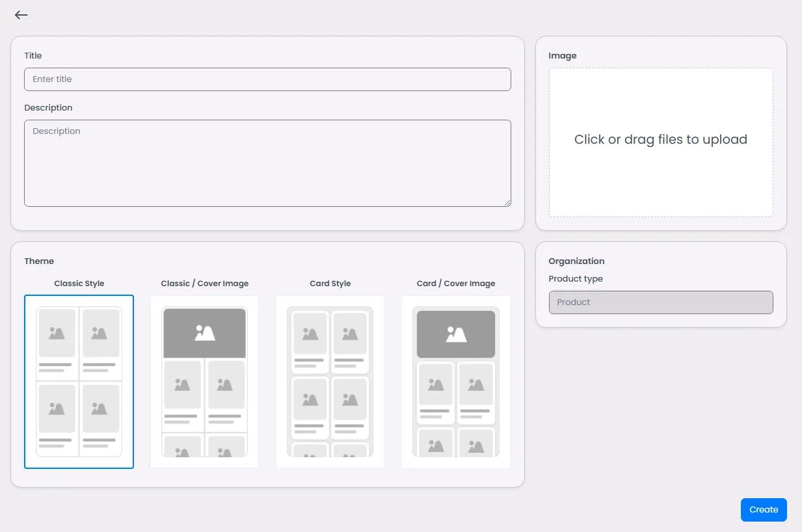The height and width of the screenshot is (532, 802).
Task: Click the Description textarea resize handle
Action: (x=507, y=202)
